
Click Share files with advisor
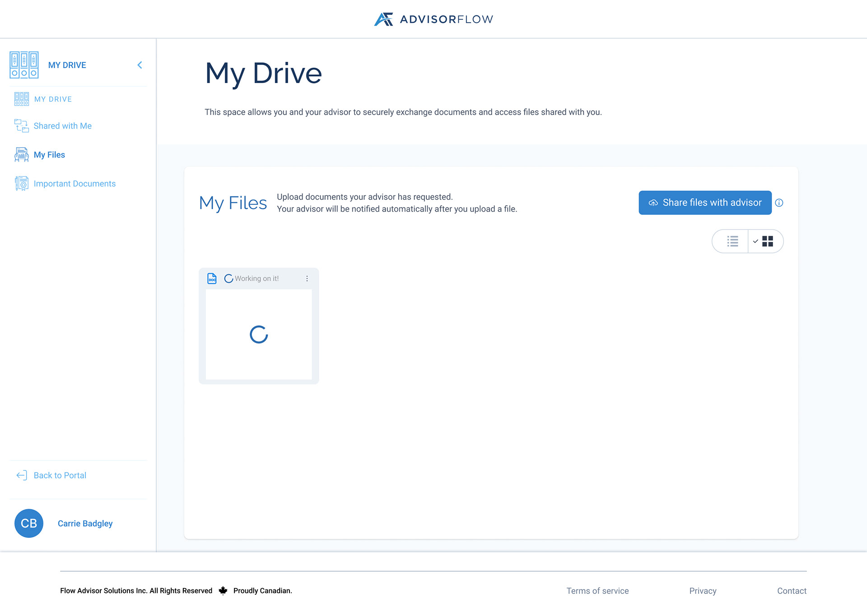click(x=704, y=203)
